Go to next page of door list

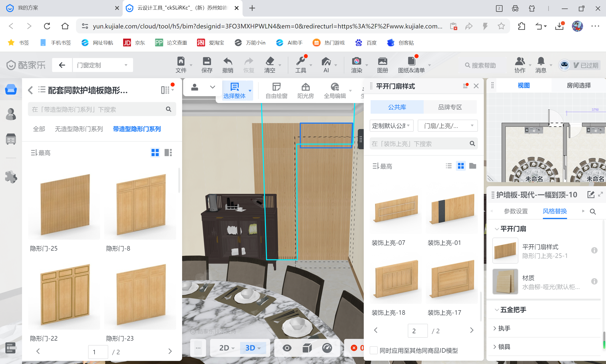point(170,351)
